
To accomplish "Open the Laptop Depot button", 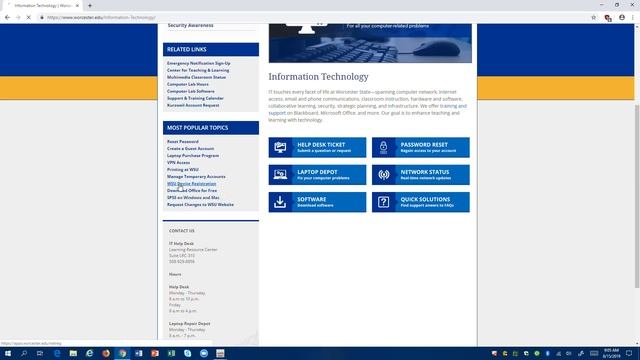I will (317, 175).
